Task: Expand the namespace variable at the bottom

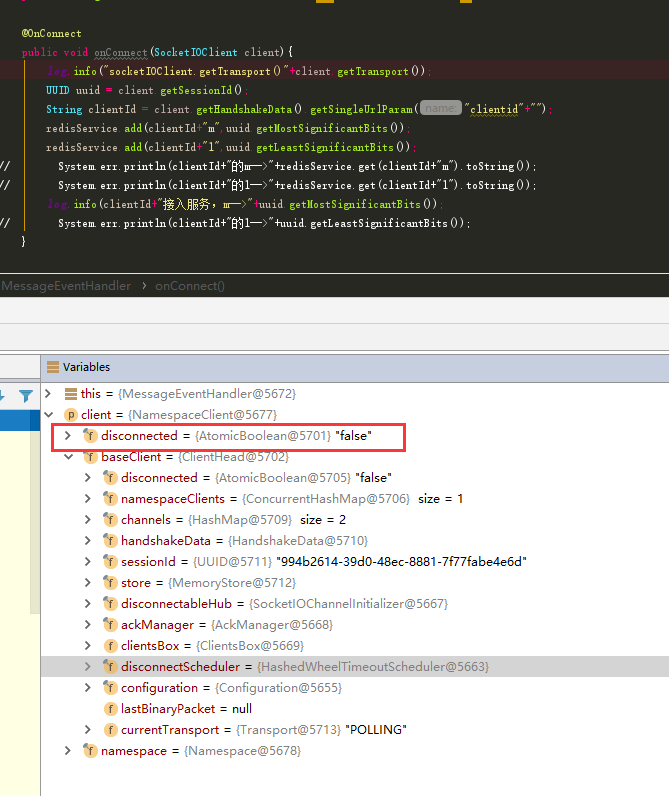Action: tap(67, 751)
